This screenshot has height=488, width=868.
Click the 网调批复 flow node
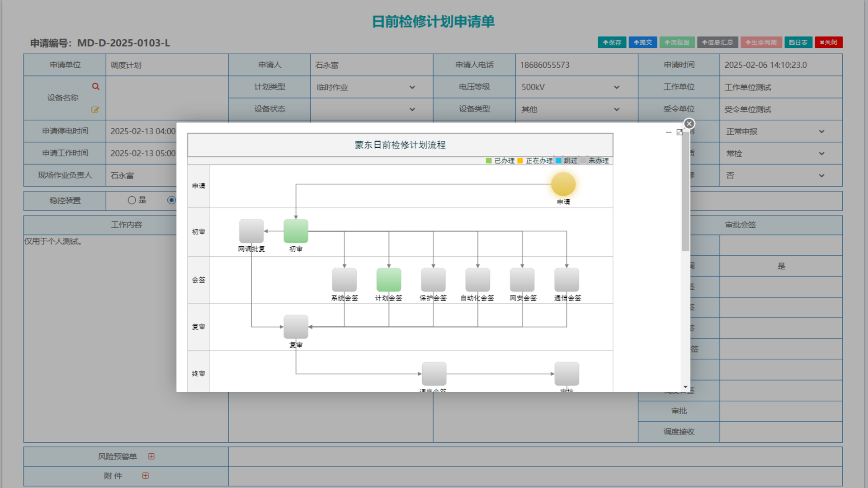click(x=251, y=231)
